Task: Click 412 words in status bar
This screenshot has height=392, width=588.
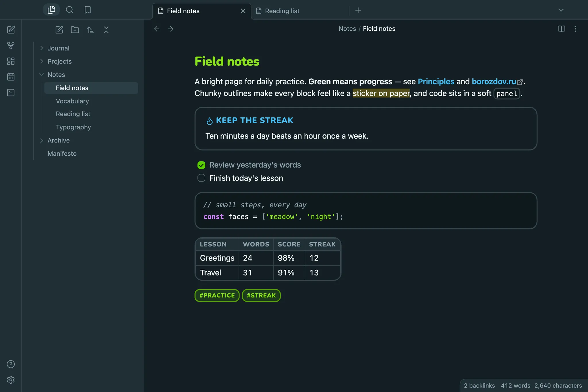Action: (515, 385)
